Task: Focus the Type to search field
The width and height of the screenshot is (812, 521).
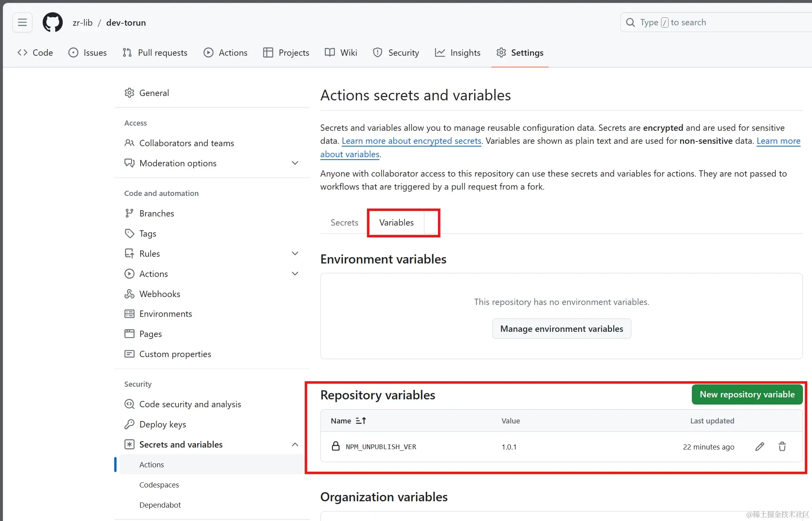Action: [711, 23]
